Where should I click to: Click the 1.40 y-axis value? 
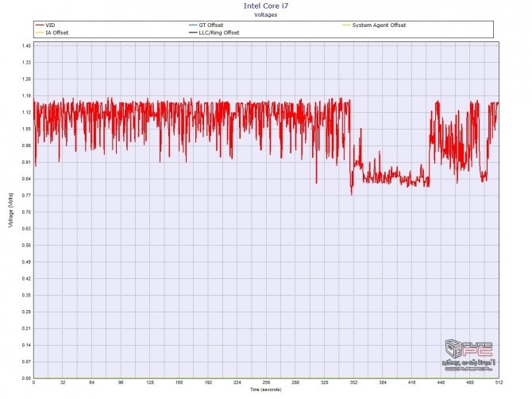click(x=27, y=46)
